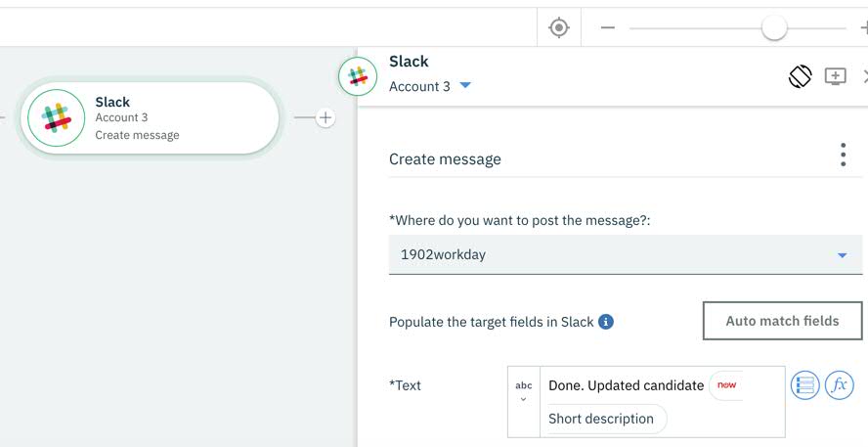
Task: Show info about populating target fields
Action: click(x=606, y=322)
